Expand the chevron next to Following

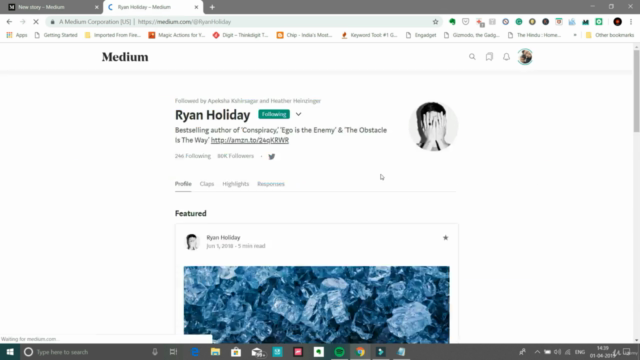pos(298,114)
